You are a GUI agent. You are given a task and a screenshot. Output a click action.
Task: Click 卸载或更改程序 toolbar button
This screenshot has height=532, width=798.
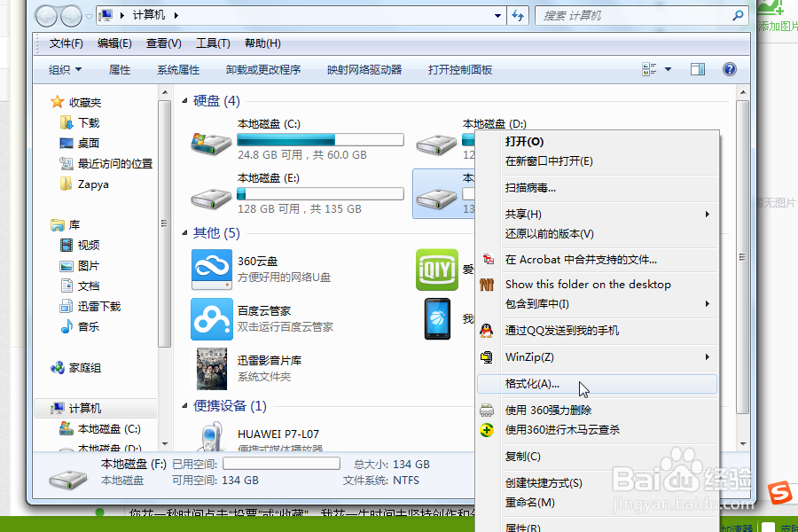(263, 70)
